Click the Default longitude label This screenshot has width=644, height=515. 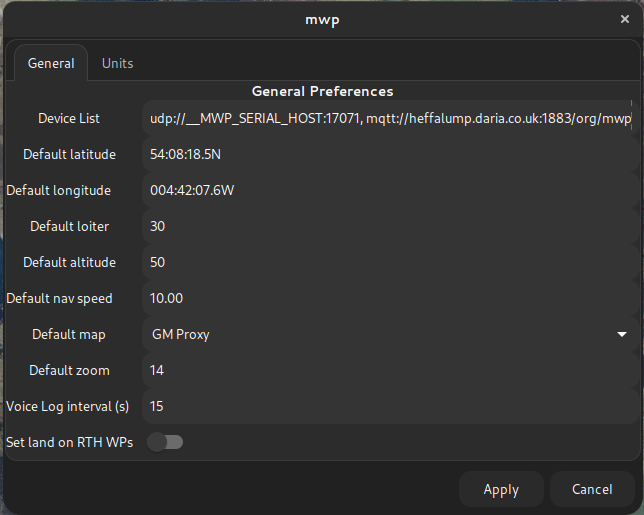point(59,191)
